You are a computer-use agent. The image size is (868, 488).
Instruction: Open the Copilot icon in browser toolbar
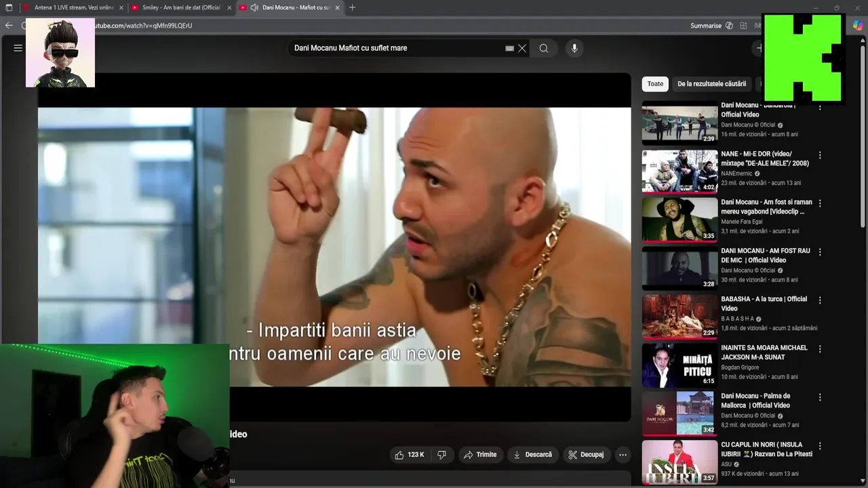(858, 26)
